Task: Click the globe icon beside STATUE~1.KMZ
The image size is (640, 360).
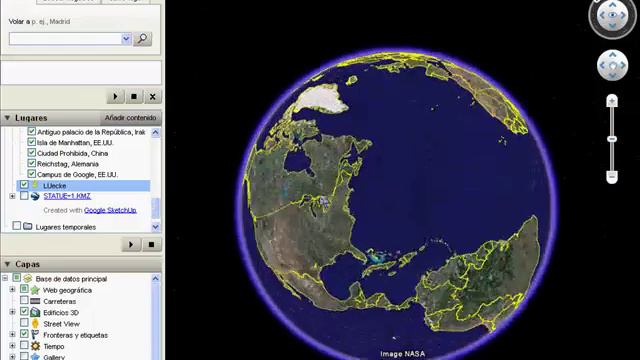Action: 35,196
